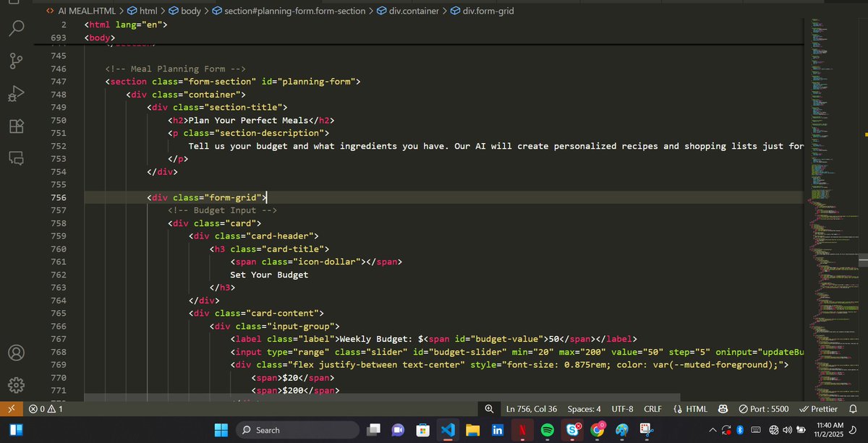The width and height of the screenshot is (868, 443).
Task: Open the Search view in activity bar
Action: [x=17, y=28]
